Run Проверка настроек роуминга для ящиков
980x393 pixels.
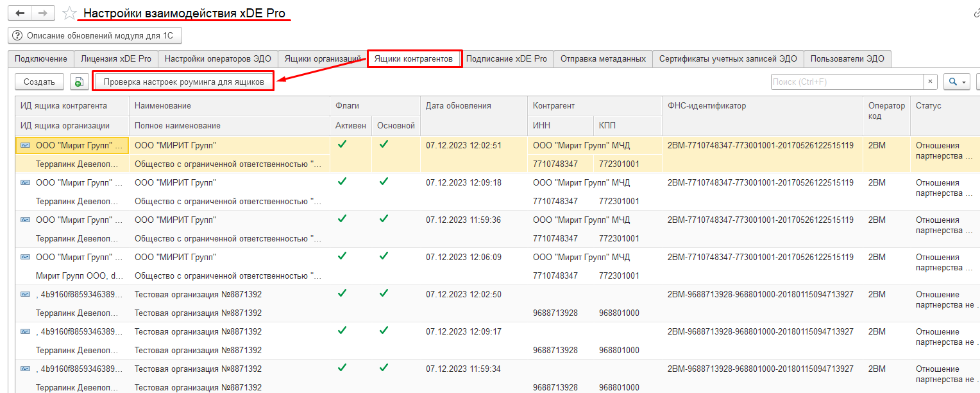tap(183, 82)
